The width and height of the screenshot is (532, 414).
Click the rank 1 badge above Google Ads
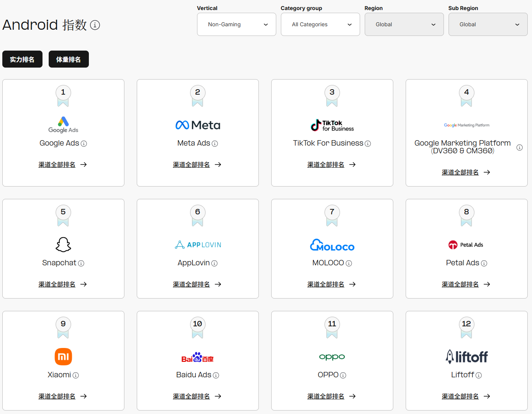pos(63,93)
